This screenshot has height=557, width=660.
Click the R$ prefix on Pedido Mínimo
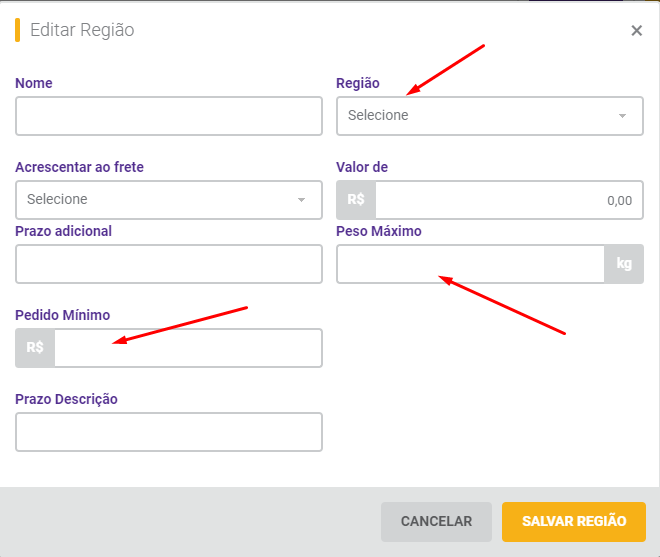point(35,348)
